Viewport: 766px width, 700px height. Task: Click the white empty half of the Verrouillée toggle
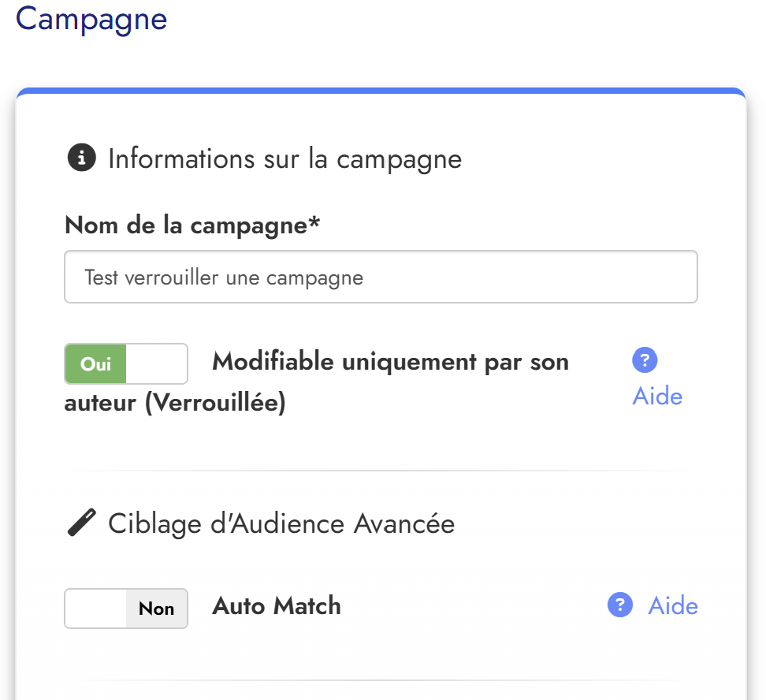[157, 364]
